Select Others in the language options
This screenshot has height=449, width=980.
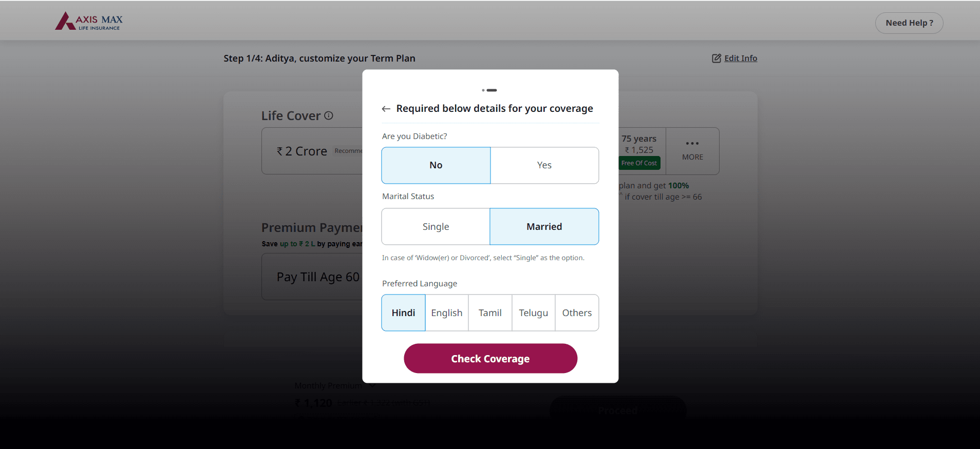tap(577, 313)
